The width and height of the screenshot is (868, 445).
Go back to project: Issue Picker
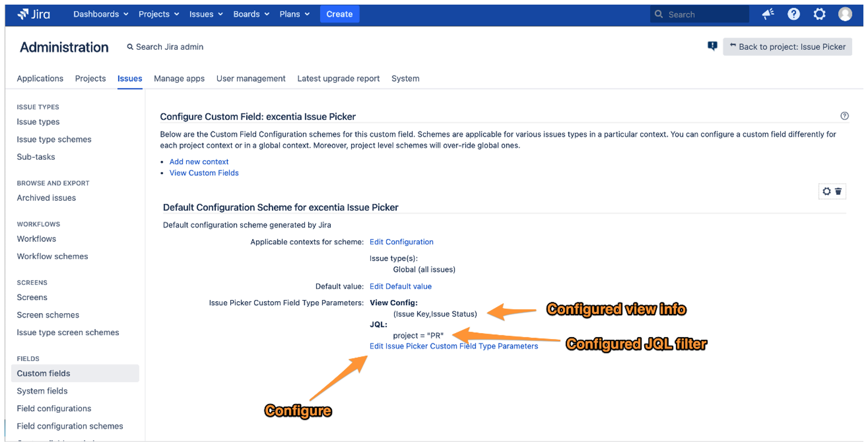pyautogui.click(x=787, y=47)
